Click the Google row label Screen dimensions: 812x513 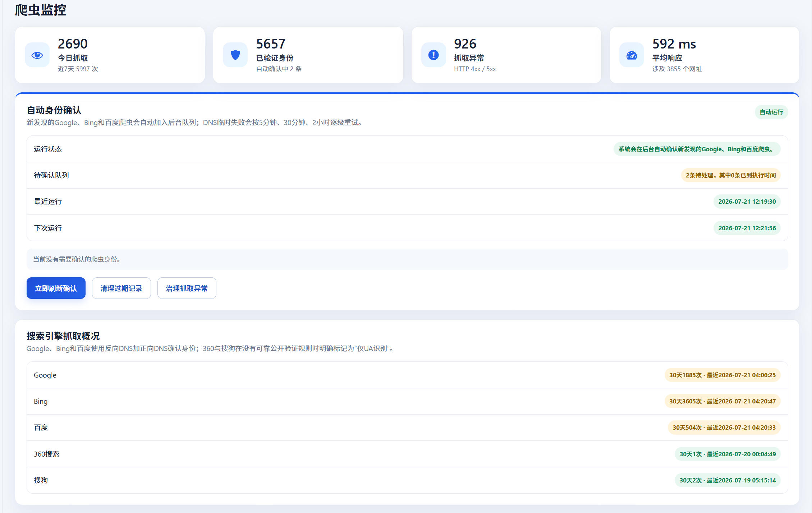click(45, 375)
